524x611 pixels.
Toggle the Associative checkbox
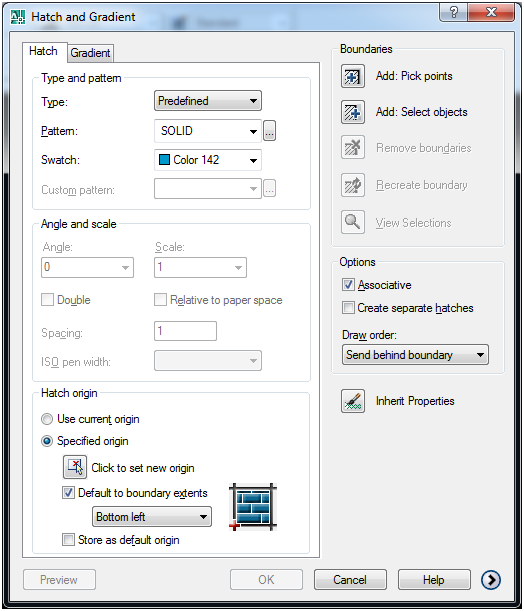pyautogui.click(x=348, y=285)
